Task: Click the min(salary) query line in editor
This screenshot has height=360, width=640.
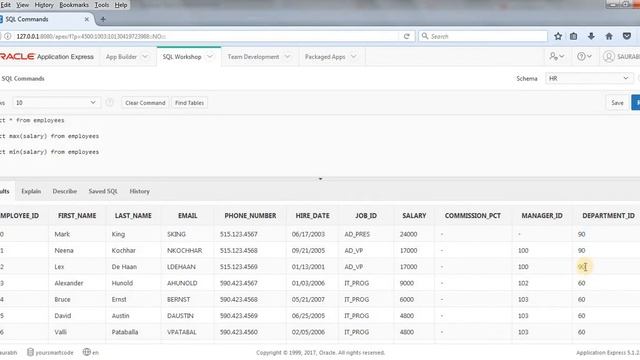Action: (x=49, y=152)
